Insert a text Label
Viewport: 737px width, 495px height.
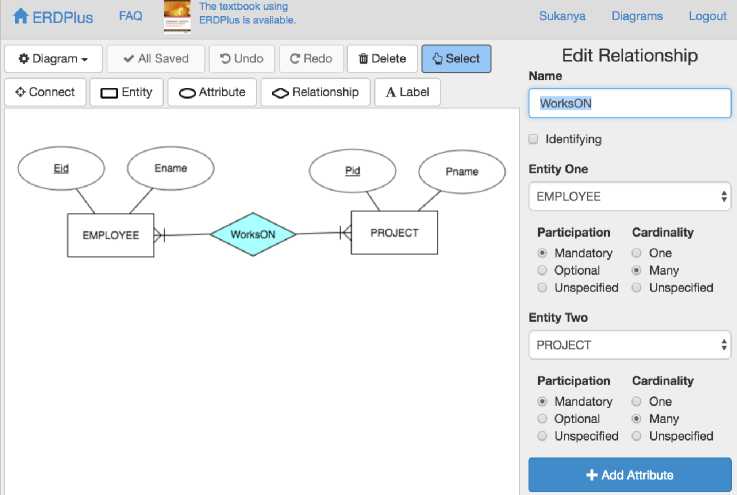[x=407, y=92]
